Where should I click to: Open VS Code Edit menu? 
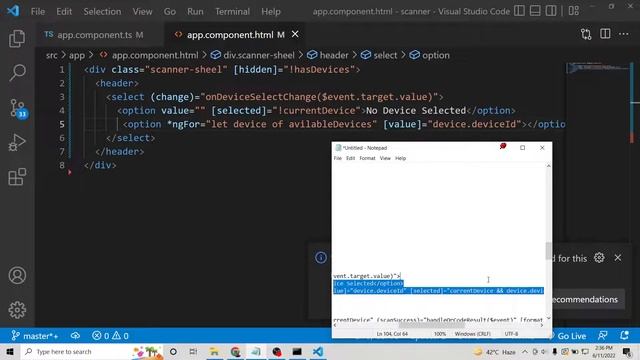64,11
